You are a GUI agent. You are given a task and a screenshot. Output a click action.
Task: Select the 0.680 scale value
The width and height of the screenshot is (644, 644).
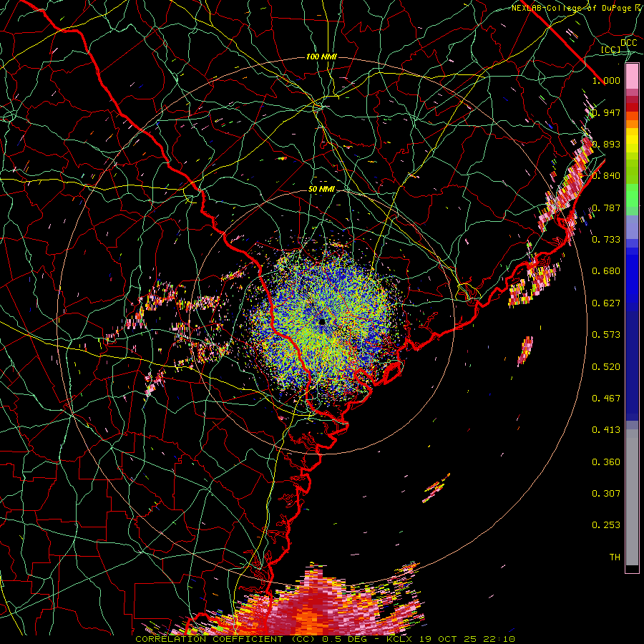pos(606,271)
